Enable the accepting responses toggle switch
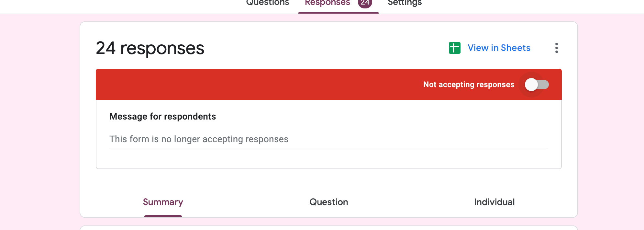The height and width of the screenshot is (230, 644). point(536,85)
